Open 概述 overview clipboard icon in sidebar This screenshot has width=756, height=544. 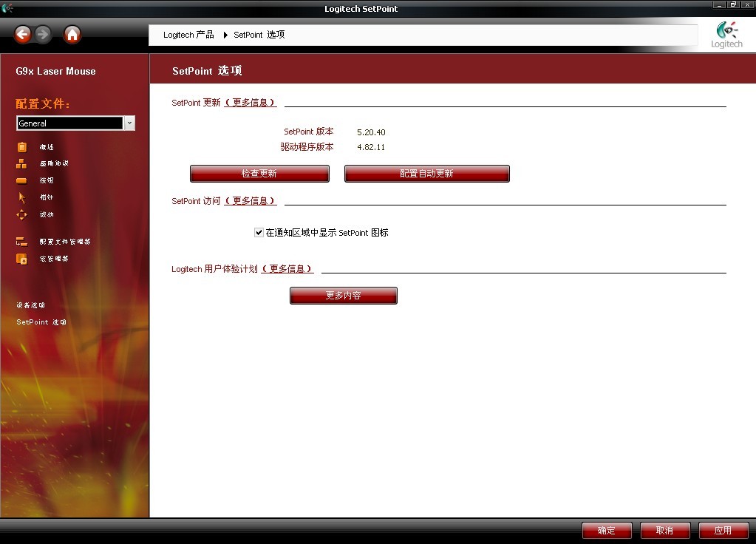pos(22,147)
